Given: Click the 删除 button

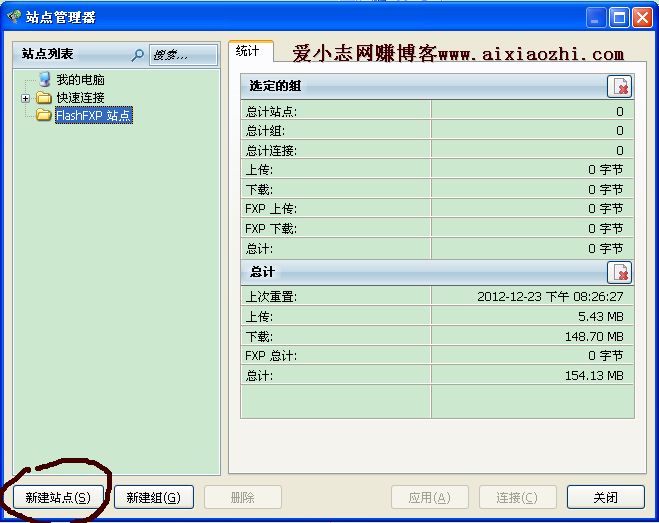Looking at the screenshot, I should coord(242,497).
